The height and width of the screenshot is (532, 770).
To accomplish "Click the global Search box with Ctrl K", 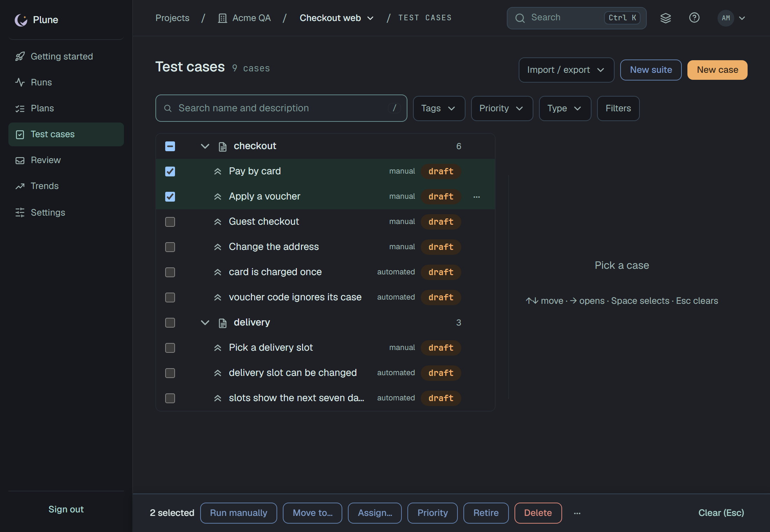I will pos(576,18).
